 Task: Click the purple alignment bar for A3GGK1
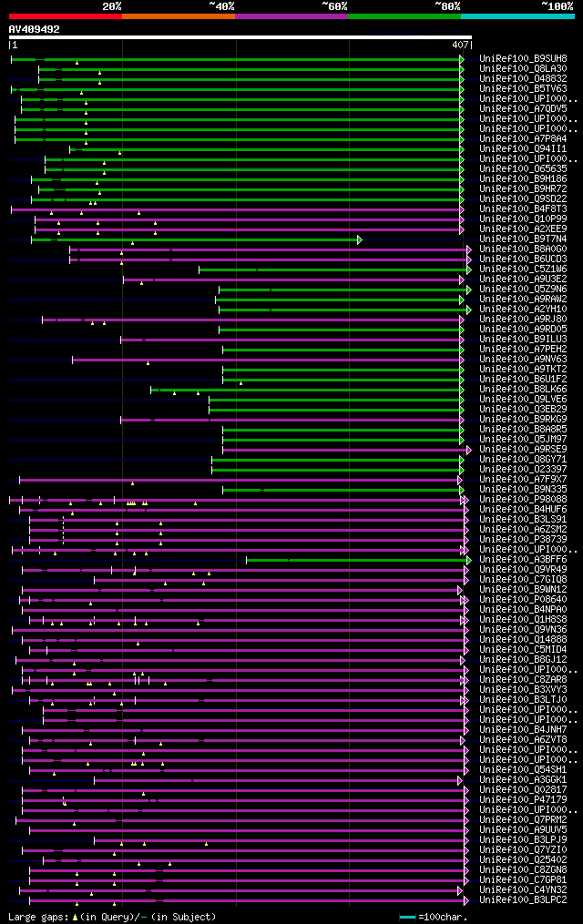click(x=278, y=781)
